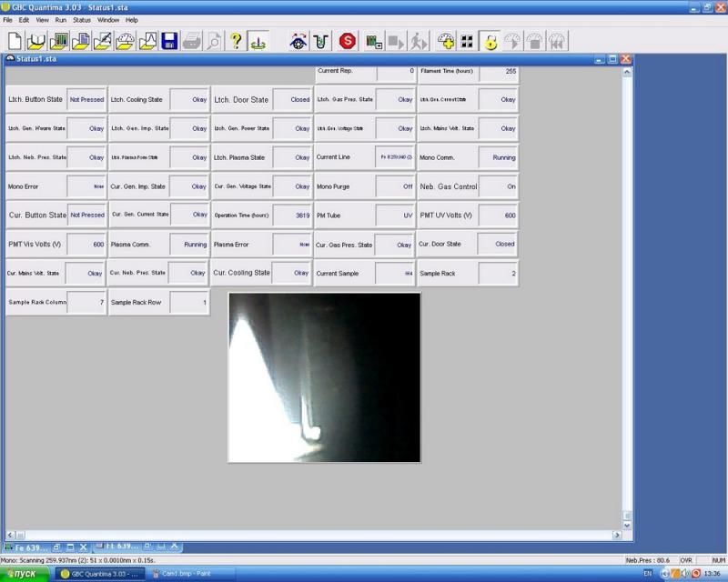Open the View menu
The image size is (728, 582).
pos(42,20)
